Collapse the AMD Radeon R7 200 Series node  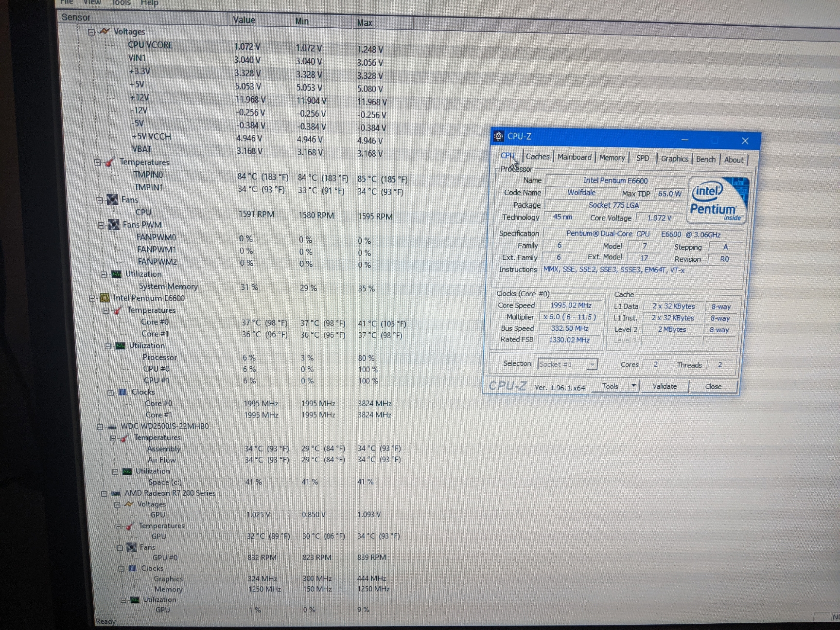click(104, 493)
